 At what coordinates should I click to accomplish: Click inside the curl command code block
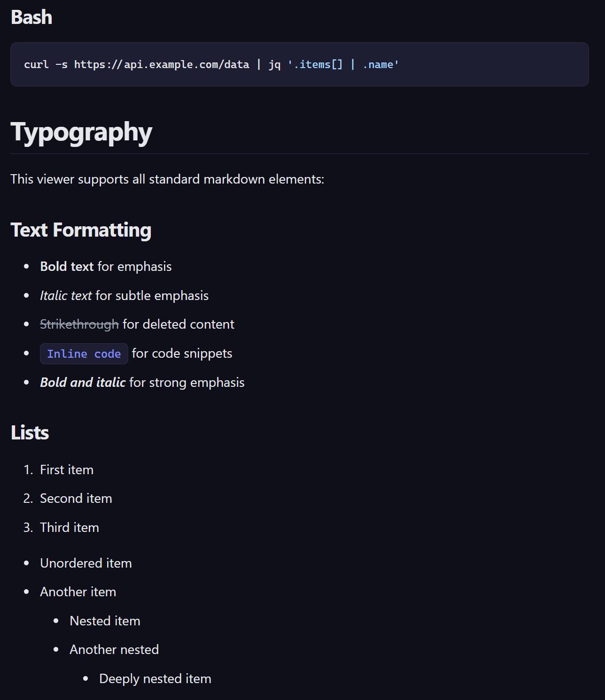click(x=470, y=64)
